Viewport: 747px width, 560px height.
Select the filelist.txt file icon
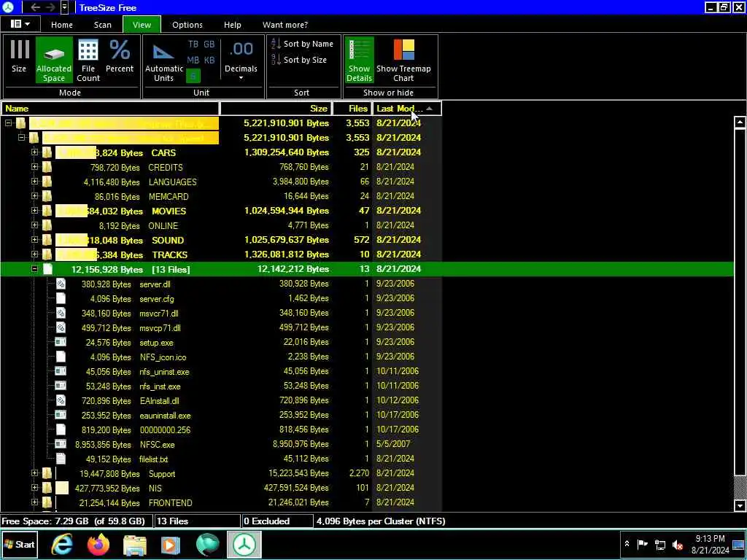pyautogui.click(x=61, y=459)
